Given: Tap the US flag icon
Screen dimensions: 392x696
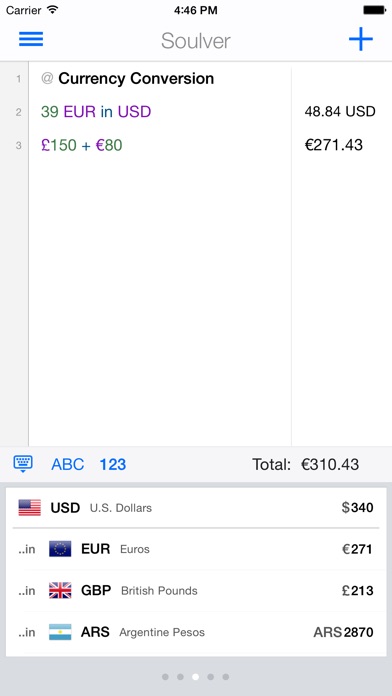Looking at the screenshot, I should pyautogui.click(x=30, y=507).
